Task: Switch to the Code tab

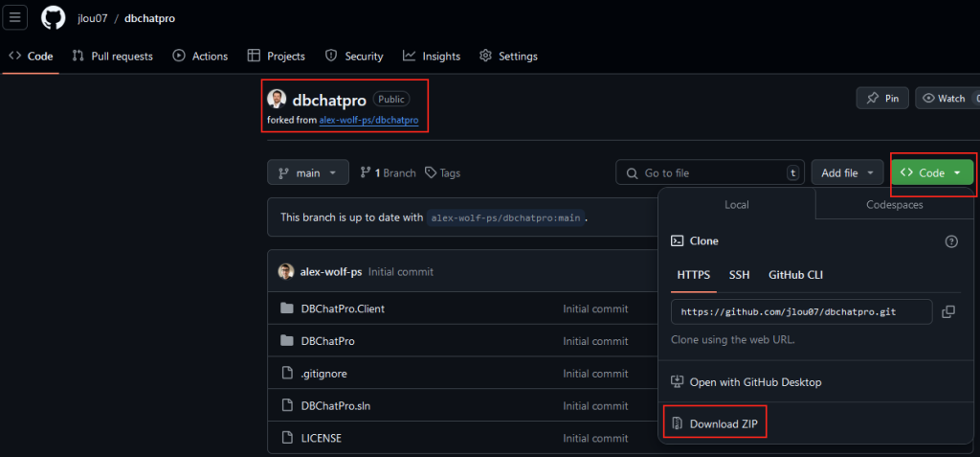Action: coord(31,57)
